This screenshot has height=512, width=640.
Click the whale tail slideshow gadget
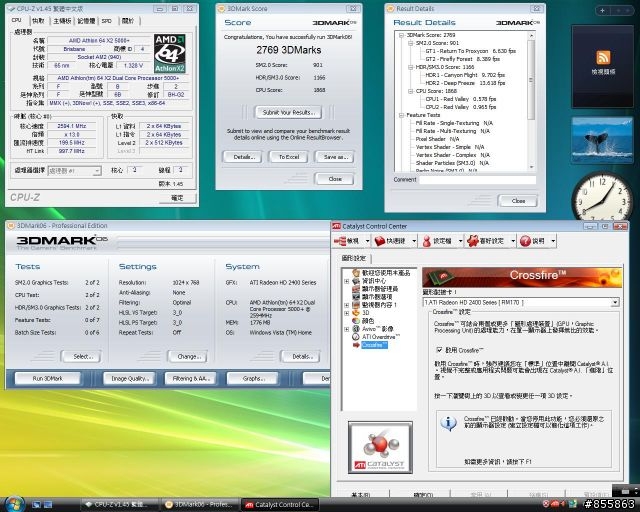pos(602,140)
